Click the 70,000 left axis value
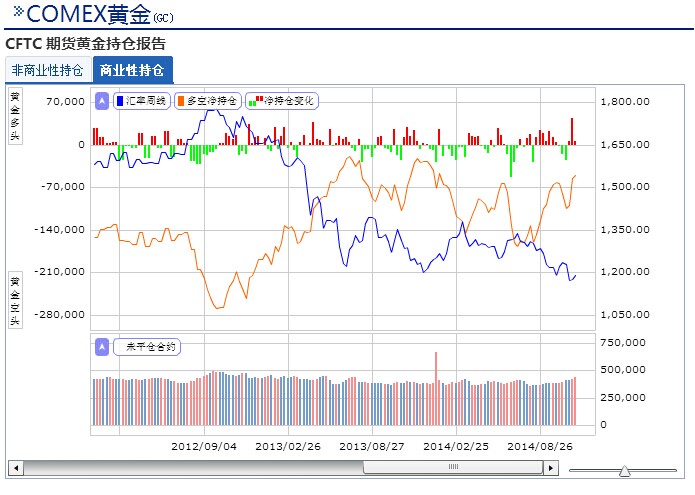695x495 pixels. (x=65, y=101)
